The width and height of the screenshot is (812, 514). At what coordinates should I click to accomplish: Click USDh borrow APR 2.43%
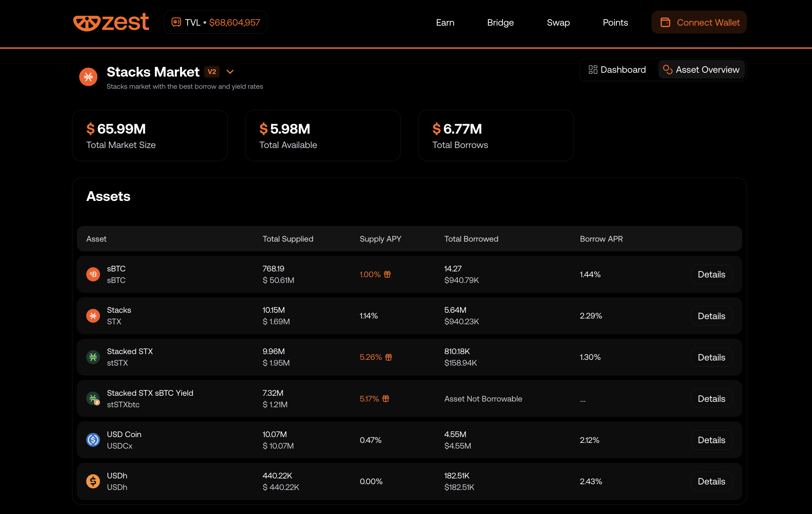pyautogui.click(x=591, y=481)
